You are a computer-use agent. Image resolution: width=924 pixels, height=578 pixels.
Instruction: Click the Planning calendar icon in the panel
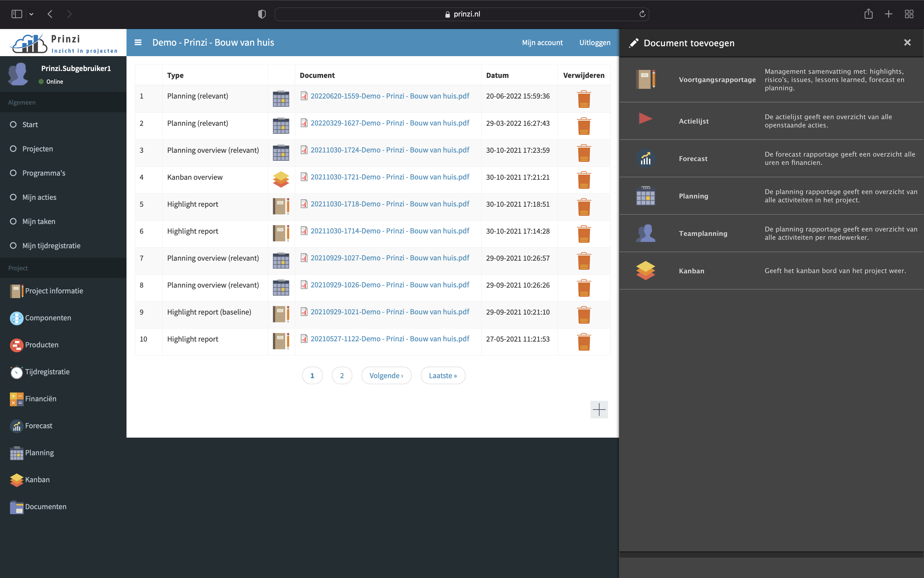point(646,196)
